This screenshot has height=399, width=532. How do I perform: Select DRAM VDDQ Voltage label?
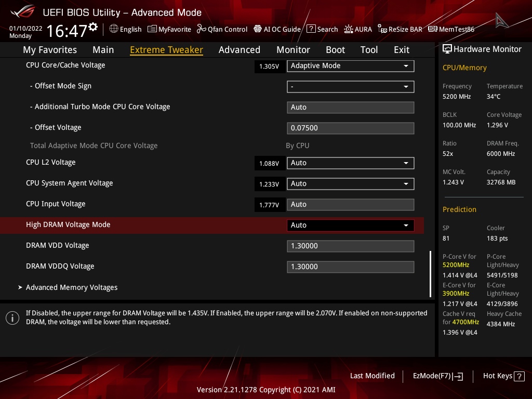click(60, 266)
